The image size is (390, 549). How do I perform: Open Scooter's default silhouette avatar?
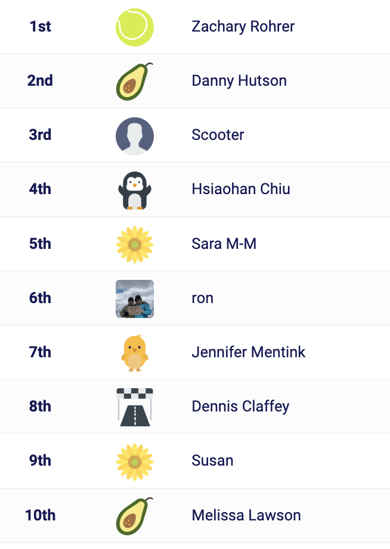pos(135,136)
